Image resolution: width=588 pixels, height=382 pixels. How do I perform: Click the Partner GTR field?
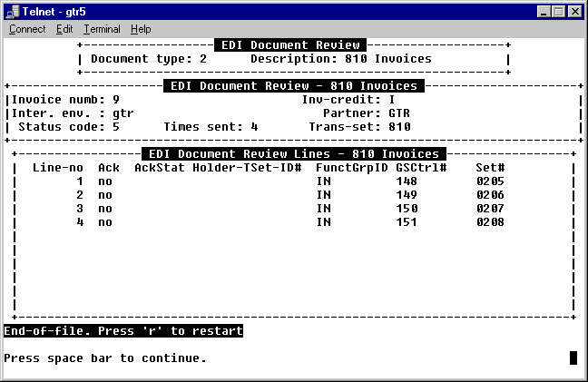pos(399,113)
